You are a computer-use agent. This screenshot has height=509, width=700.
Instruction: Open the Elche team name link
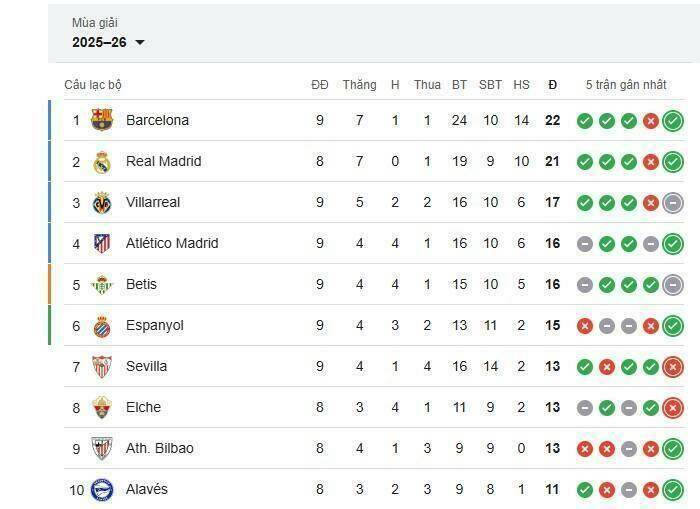point(143,407)
